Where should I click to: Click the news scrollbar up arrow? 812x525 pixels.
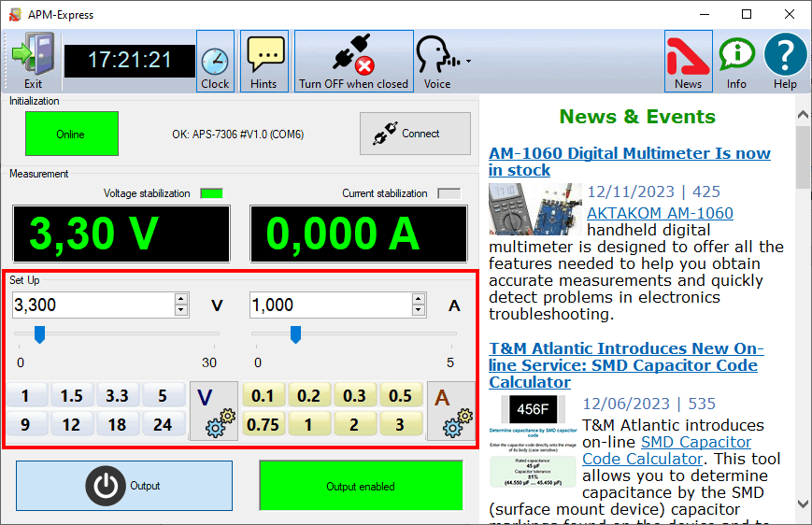click(x=803, y=115)
